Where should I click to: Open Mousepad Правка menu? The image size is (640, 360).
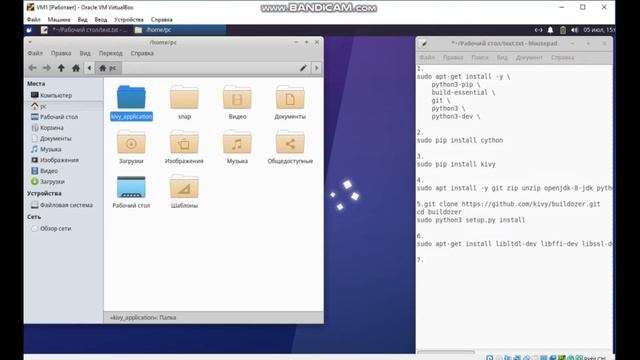[453, 58]
